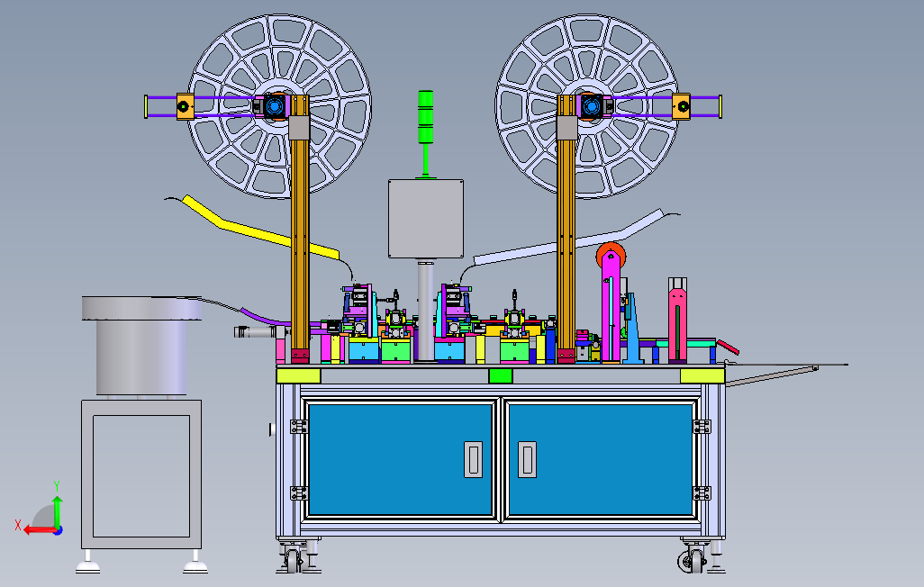Pick the green block at frame center
Screen dimensions: 924x587
(501, 375)
